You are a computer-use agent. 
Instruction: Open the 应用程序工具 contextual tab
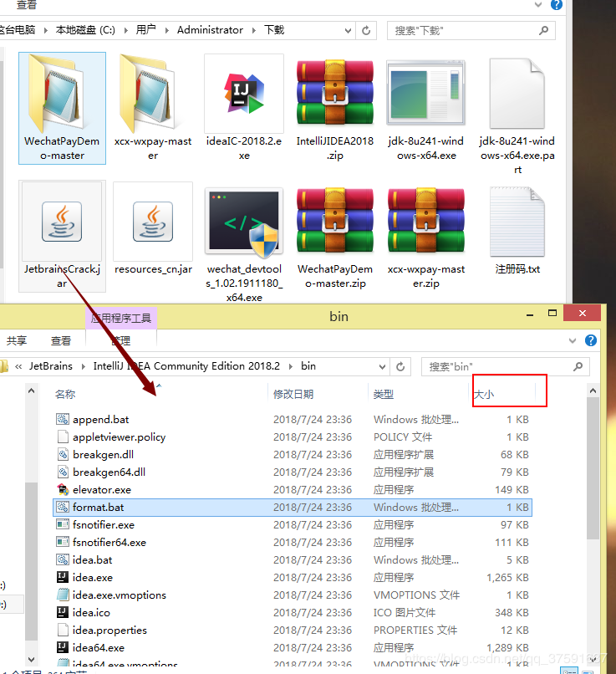121,318
